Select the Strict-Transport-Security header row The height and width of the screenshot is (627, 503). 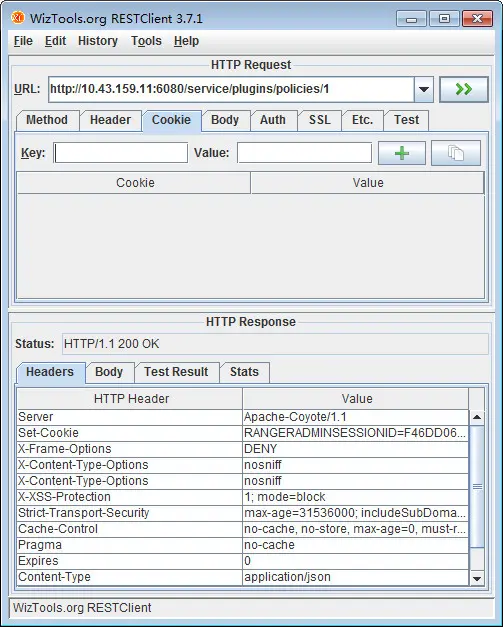[x=243, y=513]
